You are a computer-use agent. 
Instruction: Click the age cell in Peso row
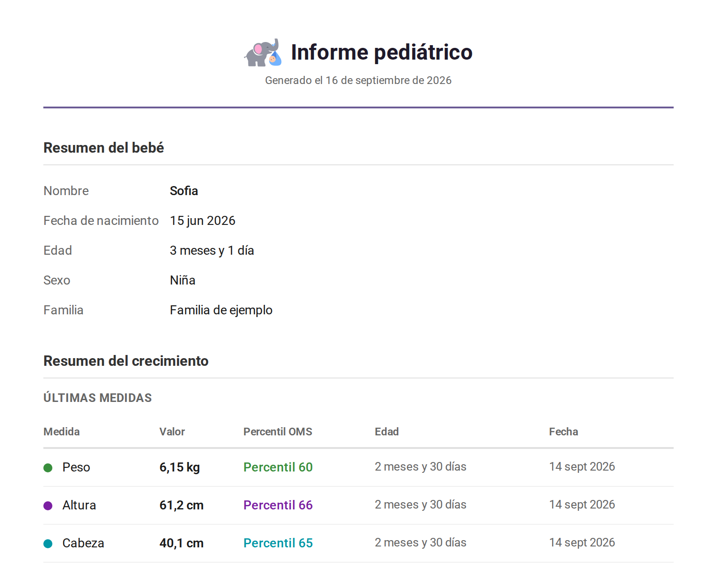(x=420, y=467)
